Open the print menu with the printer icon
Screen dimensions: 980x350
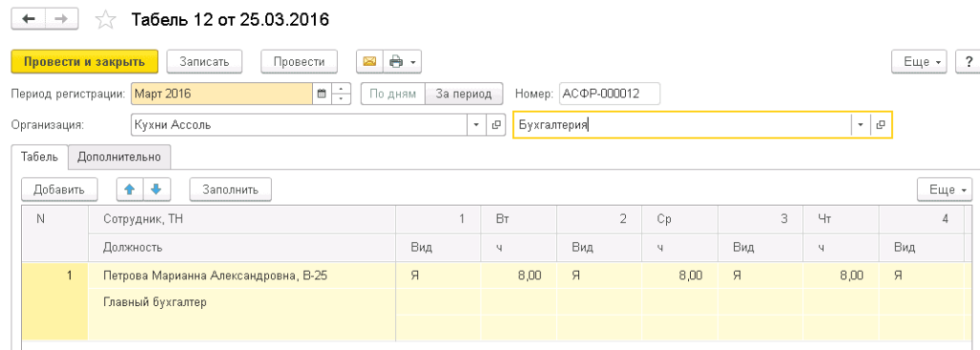(403, 62)
